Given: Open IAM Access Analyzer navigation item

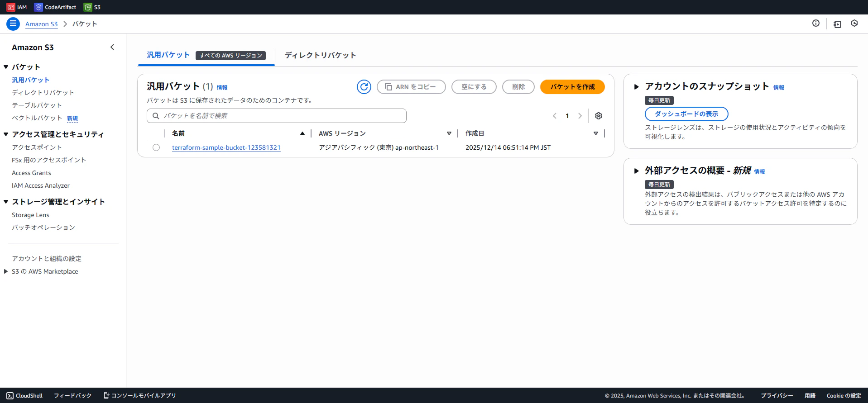Looking at the screenshot, I should (41, 185).
